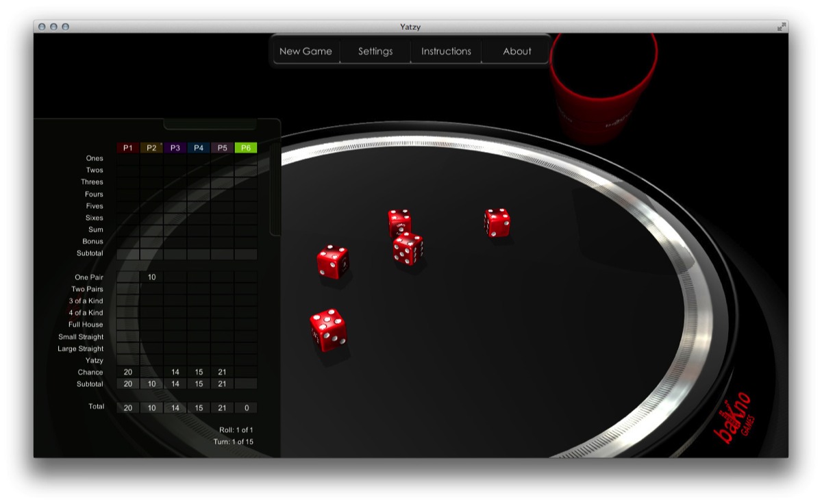The image size is (822, 504).
Task: Click the 'Roll: 1 of 1' indicator
Action: point(236,430)
